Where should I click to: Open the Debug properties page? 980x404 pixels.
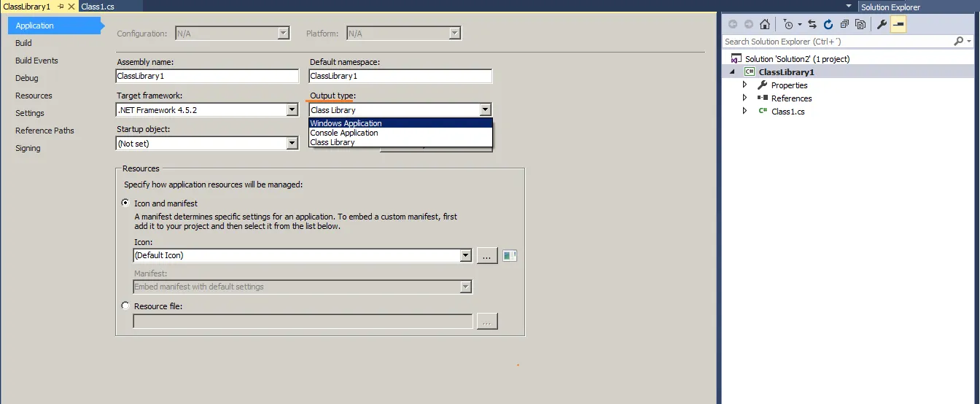pos(26,78)
